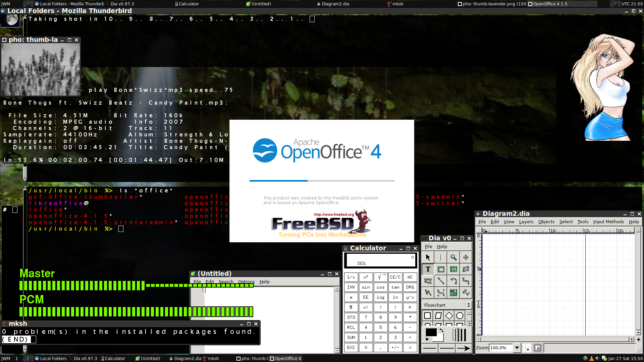This screenshot has width=644, height=362.
Task: Pick the flowchart Ellipse shape in Dia
Action: pos(460,316)
